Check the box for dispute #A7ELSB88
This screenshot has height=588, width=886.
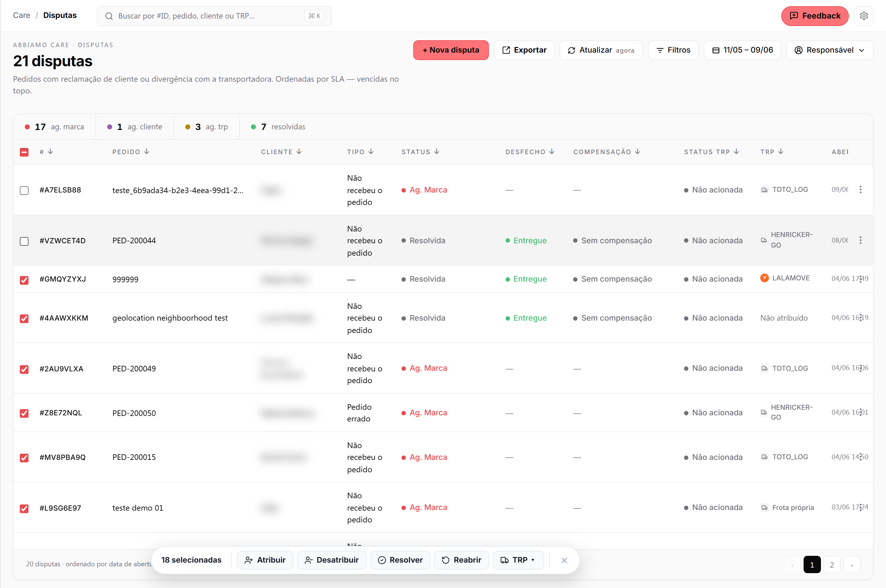coord(24,191)
